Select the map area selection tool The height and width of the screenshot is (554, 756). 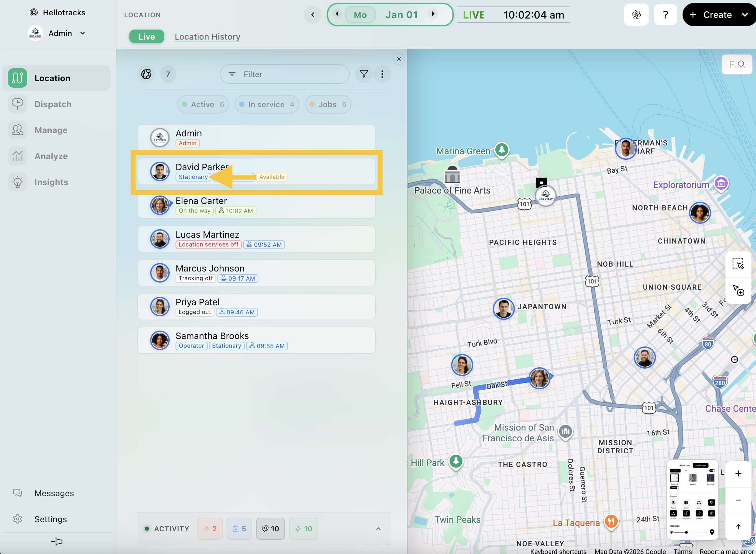pos(738,264)
